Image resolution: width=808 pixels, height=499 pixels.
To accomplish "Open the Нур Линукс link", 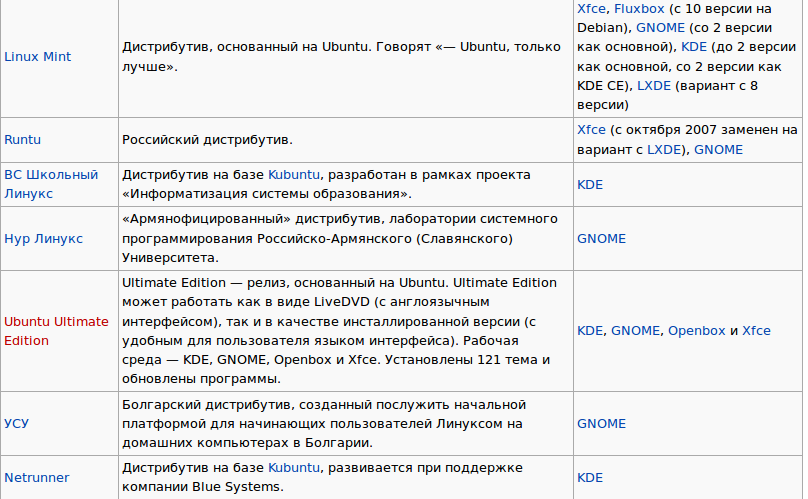I will [x=43, y=239].
